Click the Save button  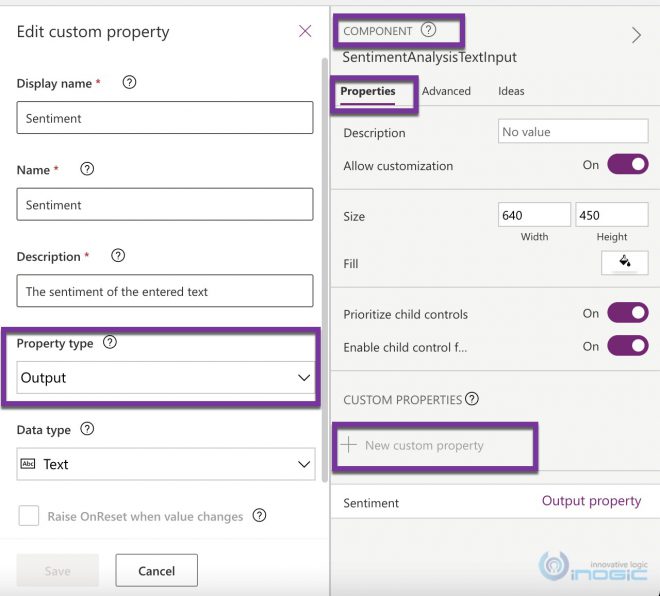58,570
